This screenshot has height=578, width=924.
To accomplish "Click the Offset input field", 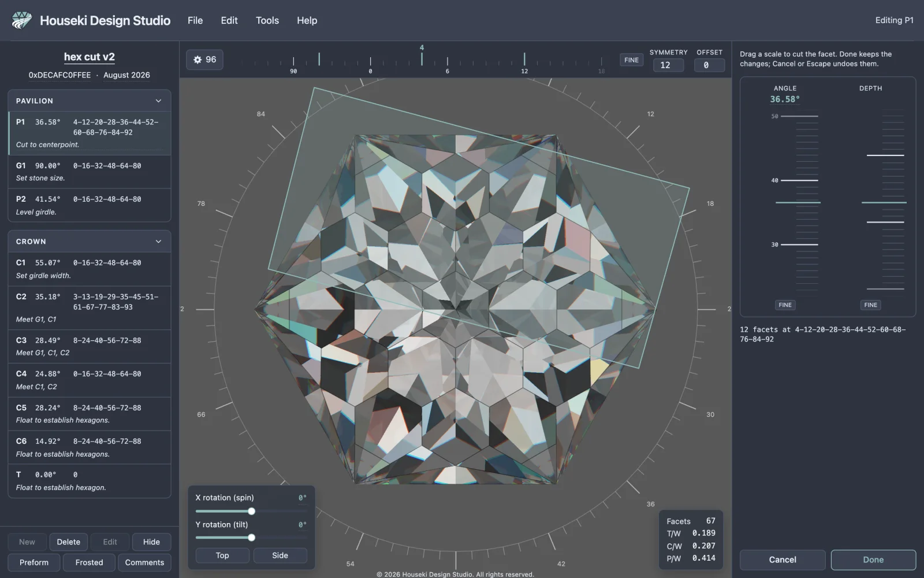I will click(709, 65).
